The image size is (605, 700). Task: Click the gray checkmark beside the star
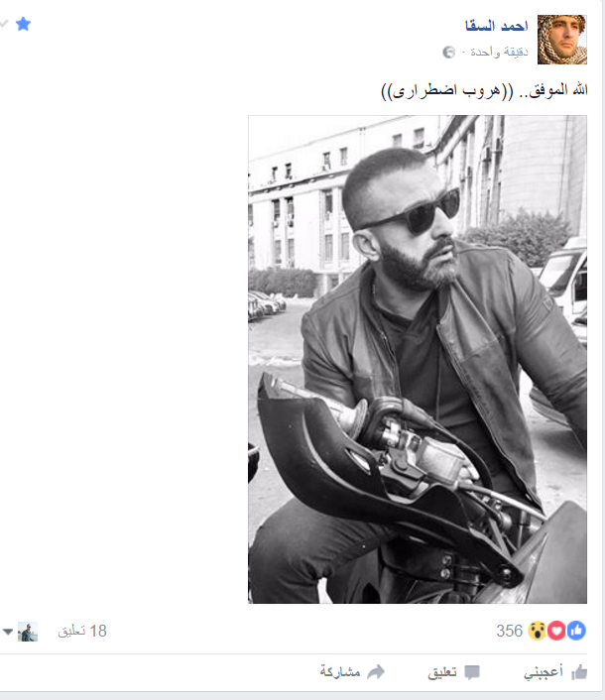tap(4, 23)
